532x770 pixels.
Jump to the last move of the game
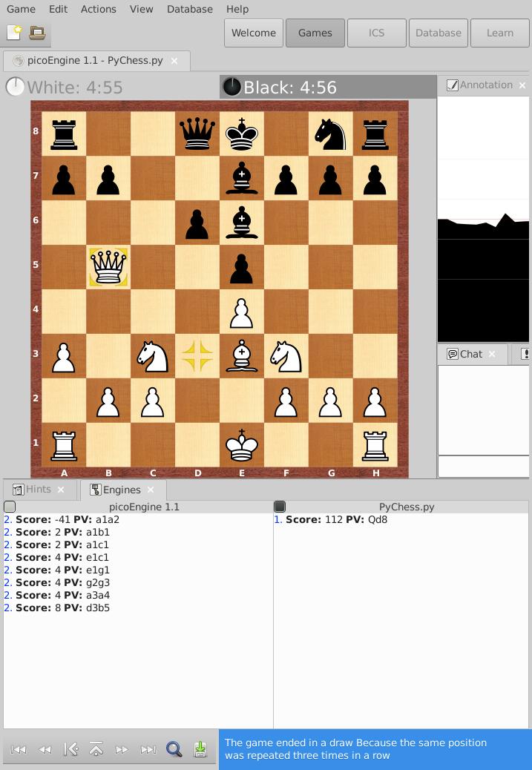tap(148, 749)
